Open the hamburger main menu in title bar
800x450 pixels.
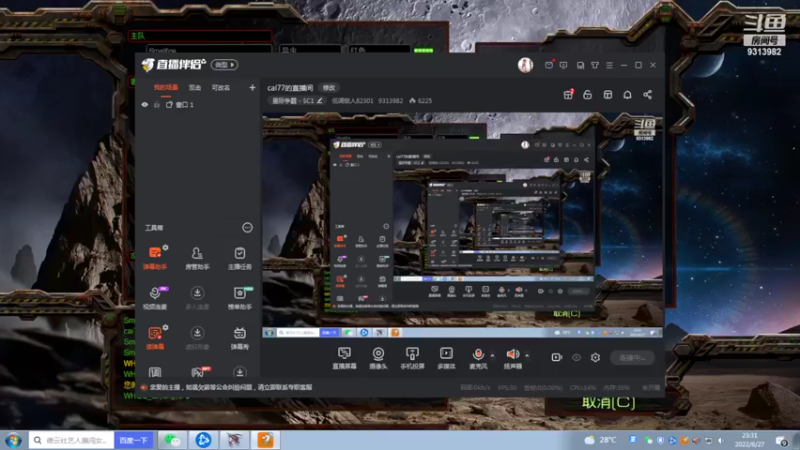click(609, 65)
